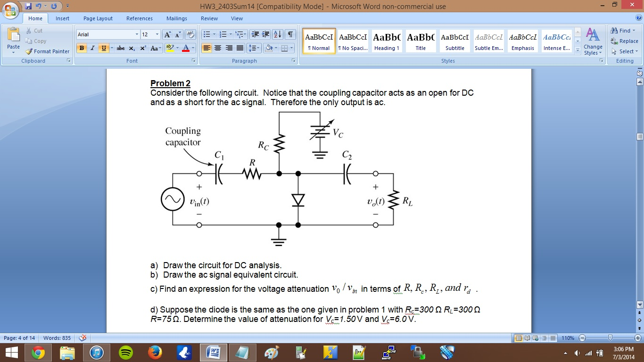This screenshot has height=362, width=644.
Task: Apply the No Spacing style
Action: (x=353, y=41)
